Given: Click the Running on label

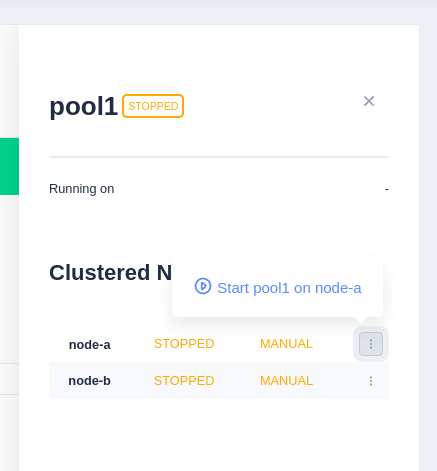Looking at the screenshot, I should pyautogui.click(x=82, y=189).
